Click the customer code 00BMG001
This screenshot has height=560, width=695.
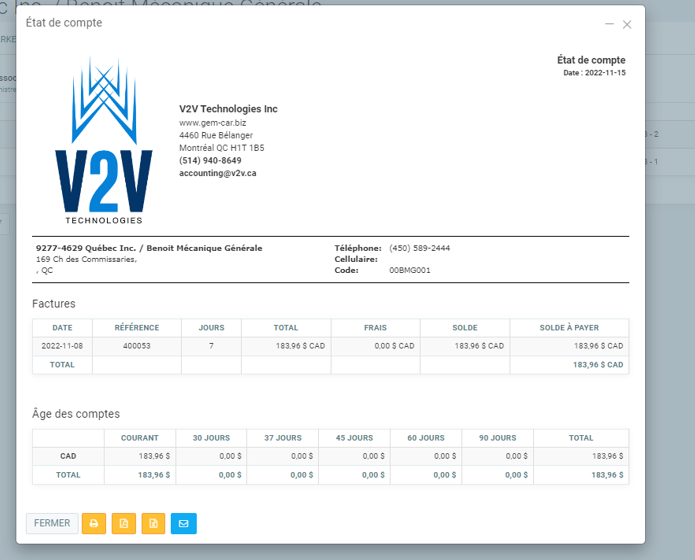point(410,270)
